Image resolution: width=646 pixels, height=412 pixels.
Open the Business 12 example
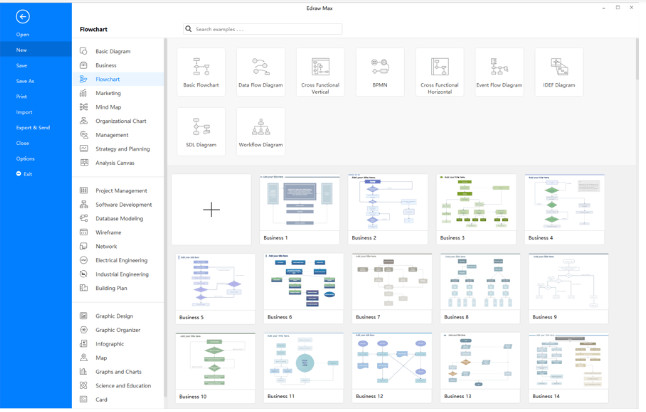tap(392, 368)
